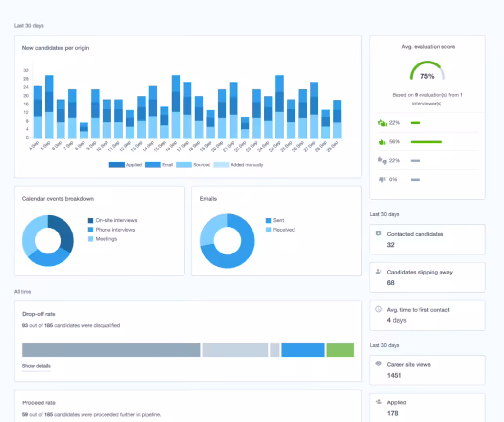Expand Drop-off rate via Show details
The height and width of the screenshot is (422, 504).
[x=36, y=366]
